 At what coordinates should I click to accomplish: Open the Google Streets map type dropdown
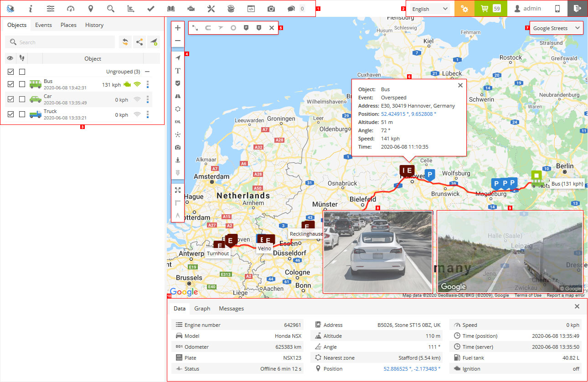click(556, 28)
